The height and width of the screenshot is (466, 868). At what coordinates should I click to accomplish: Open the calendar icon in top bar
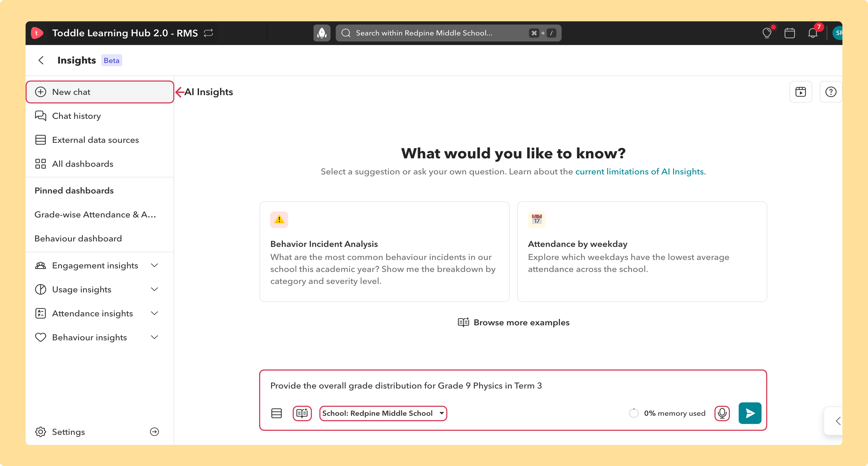tap(789, 33)
